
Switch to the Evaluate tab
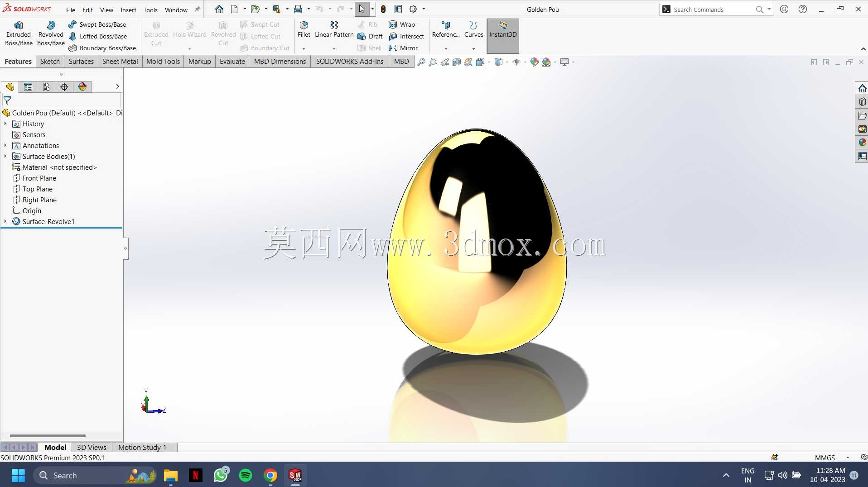(x=232, y=62)
